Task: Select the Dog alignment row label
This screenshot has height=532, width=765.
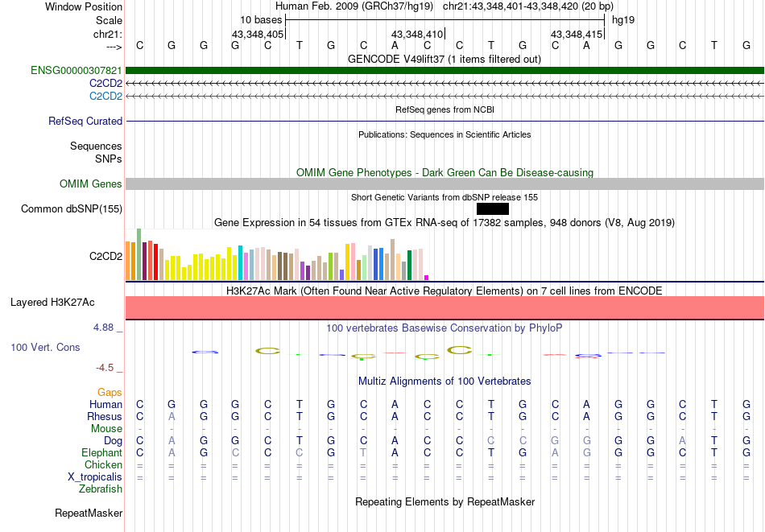Action: [113, 441]
